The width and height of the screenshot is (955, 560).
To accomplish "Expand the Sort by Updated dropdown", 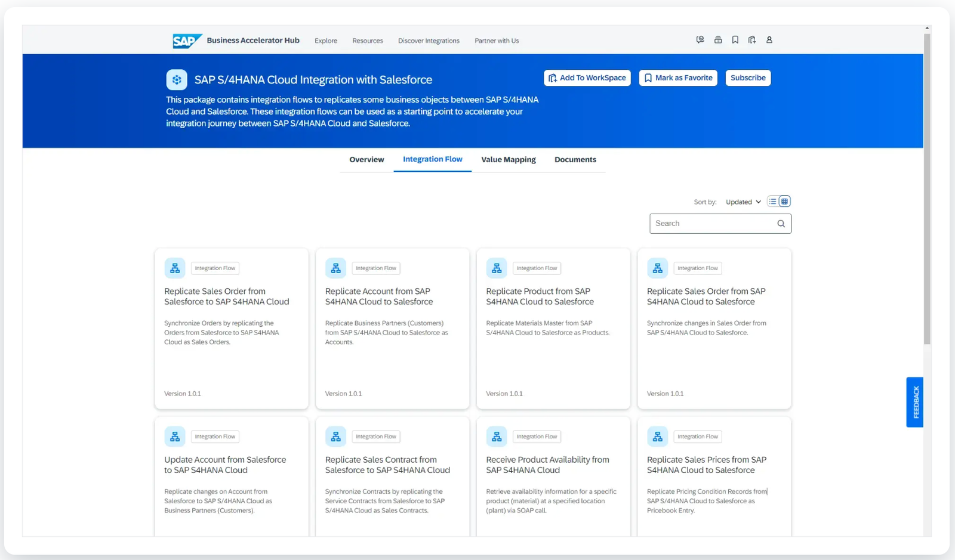I will pyautogui.click(x=743, y=202).
